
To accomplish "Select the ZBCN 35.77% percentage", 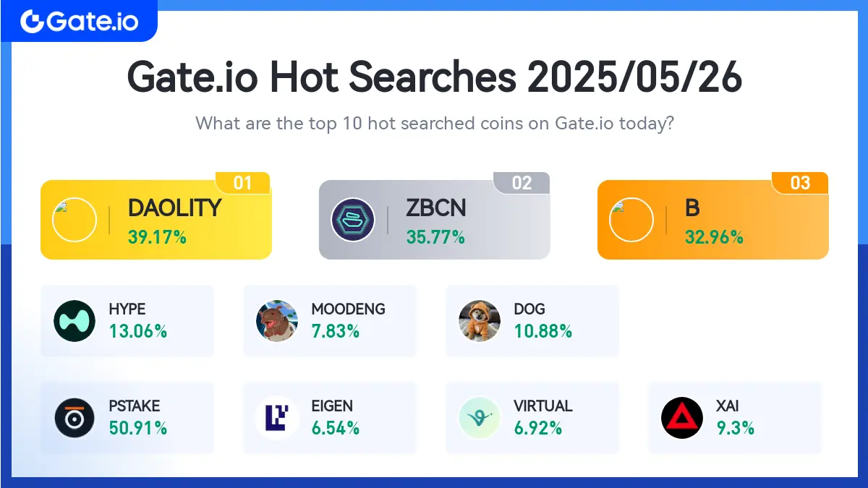I will [x=435, y=236].
